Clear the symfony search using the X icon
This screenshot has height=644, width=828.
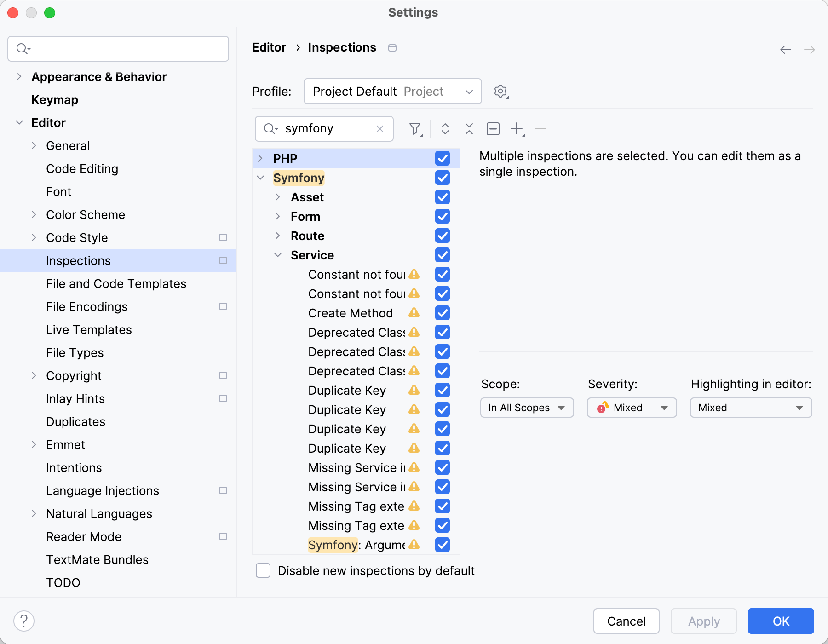(380, 129)
